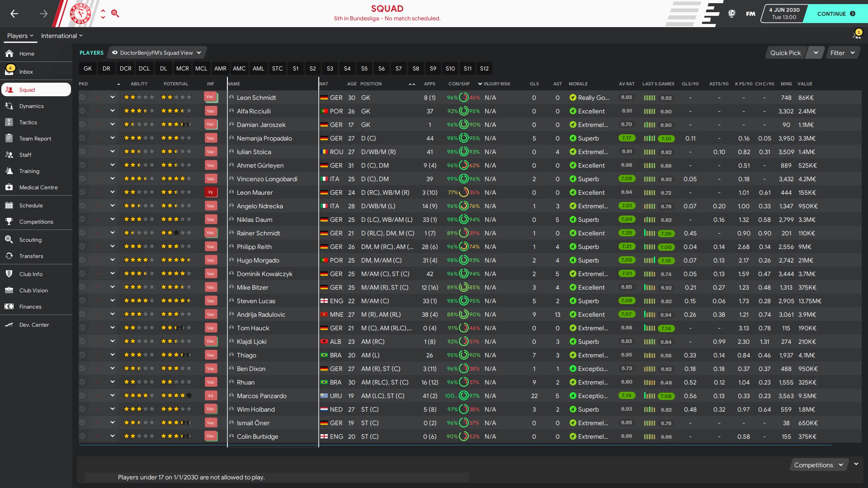
Task: Open the Medical Centre sidebar icon
Action: coord(9,187)
